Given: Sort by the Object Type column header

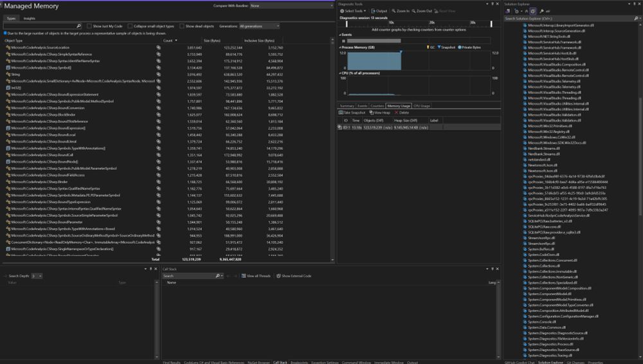Looking at the screenshot, I should (x=14, y=41).
